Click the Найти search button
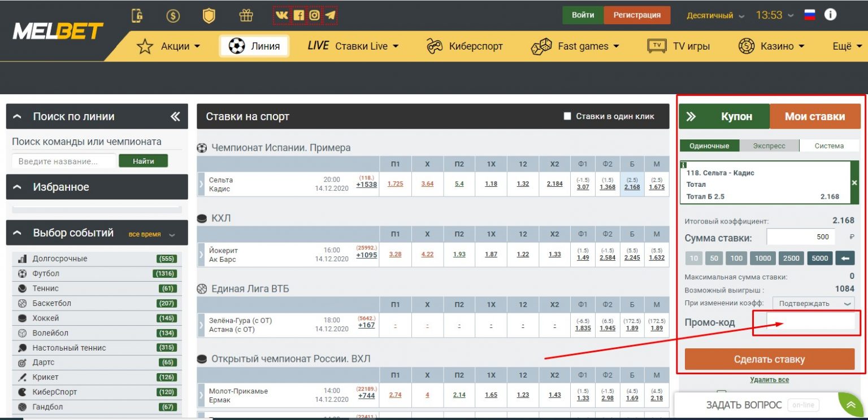This screenshot has width=868, height=420. click(144, 161)
